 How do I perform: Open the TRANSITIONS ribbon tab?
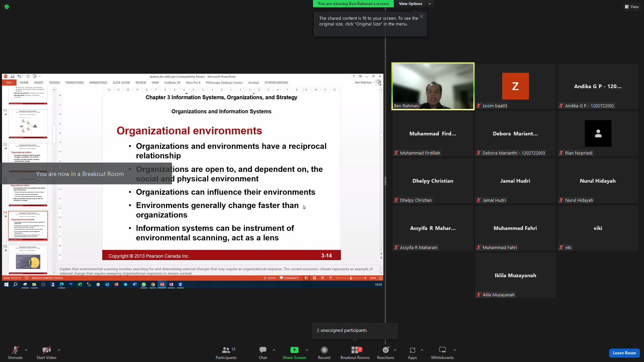tap(74, 83)
